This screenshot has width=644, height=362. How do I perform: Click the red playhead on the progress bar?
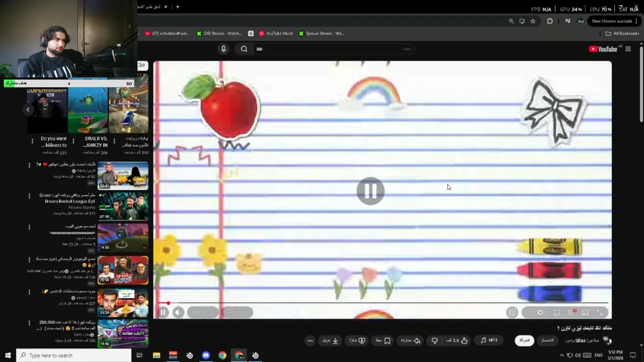point(168,303)
